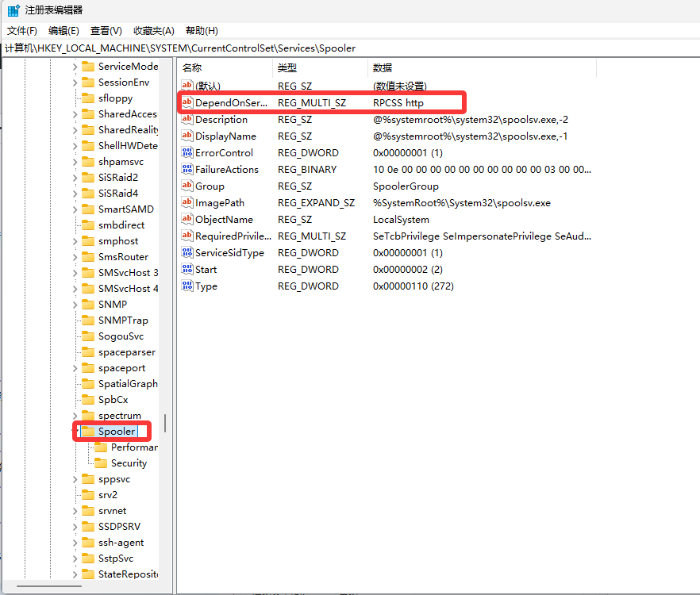700x595 pixels.
Task: Expand the shpamsvc key chevron
Action: (x=75, y=162)
